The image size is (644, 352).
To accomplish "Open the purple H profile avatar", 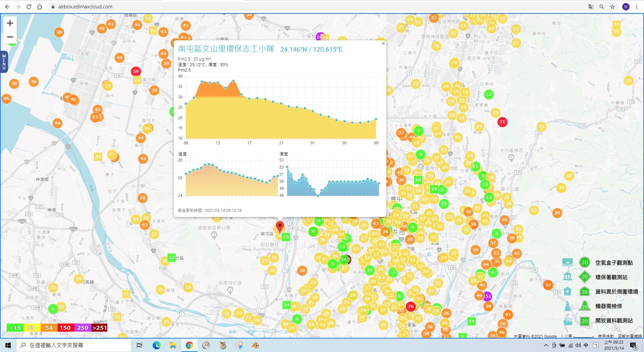I will (626, 6).
